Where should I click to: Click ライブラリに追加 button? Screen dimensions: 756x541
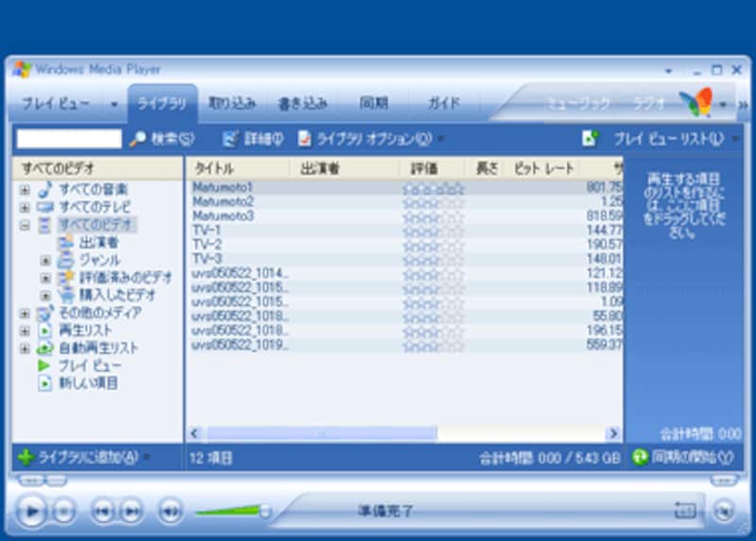click(83, 457)
